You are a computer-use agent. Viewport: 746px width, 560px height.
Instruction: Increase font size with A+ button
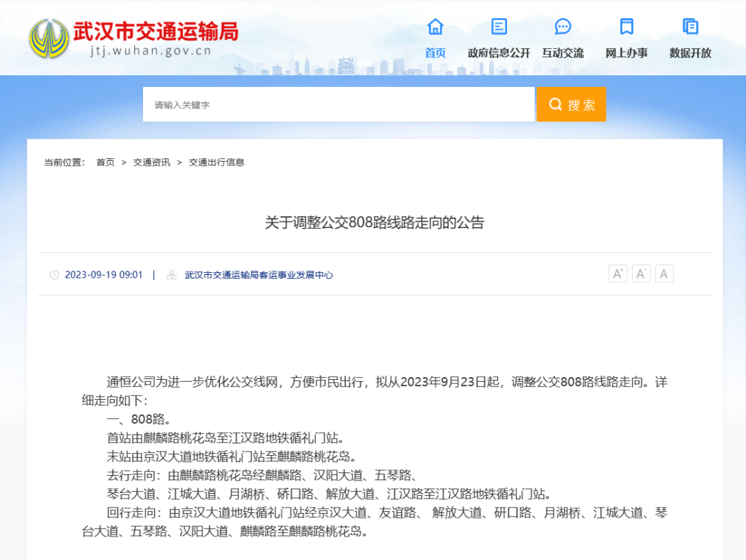618,274
